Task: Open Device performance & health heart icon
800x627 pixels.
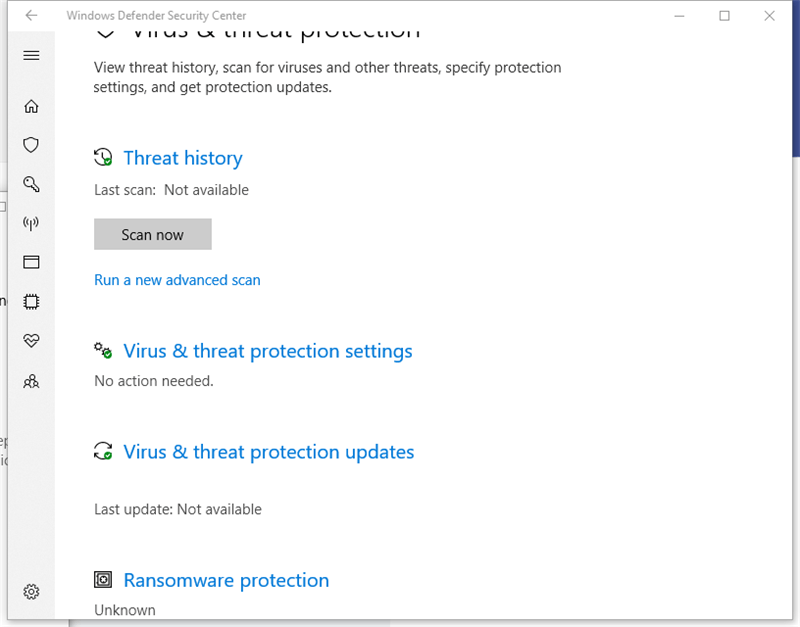Action: [31, 340]
